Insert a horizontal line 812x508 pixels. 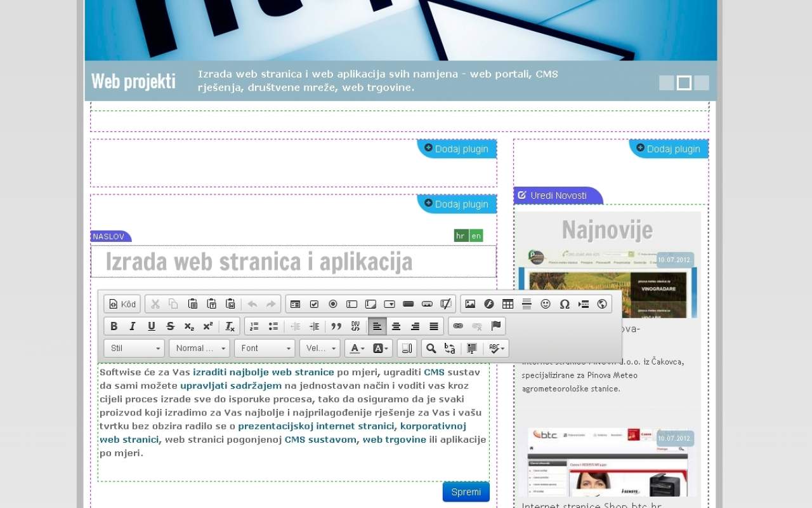pyautogui.click(x=527, y=304)
